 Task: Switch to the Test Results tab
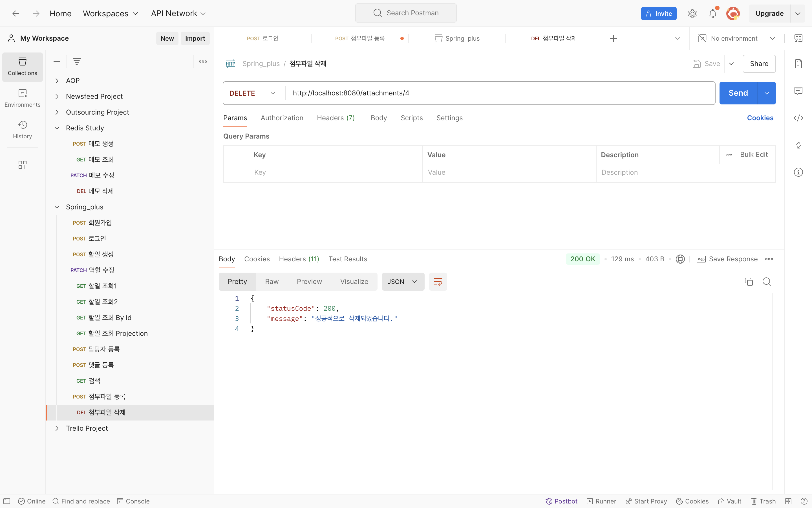click(348, 259)
